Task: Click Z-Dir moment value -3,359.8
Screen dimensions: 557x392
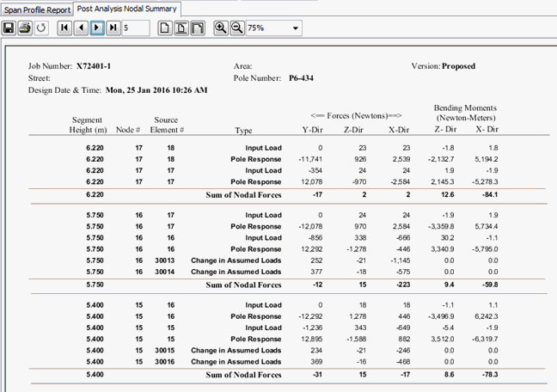Action: point(441,226)
